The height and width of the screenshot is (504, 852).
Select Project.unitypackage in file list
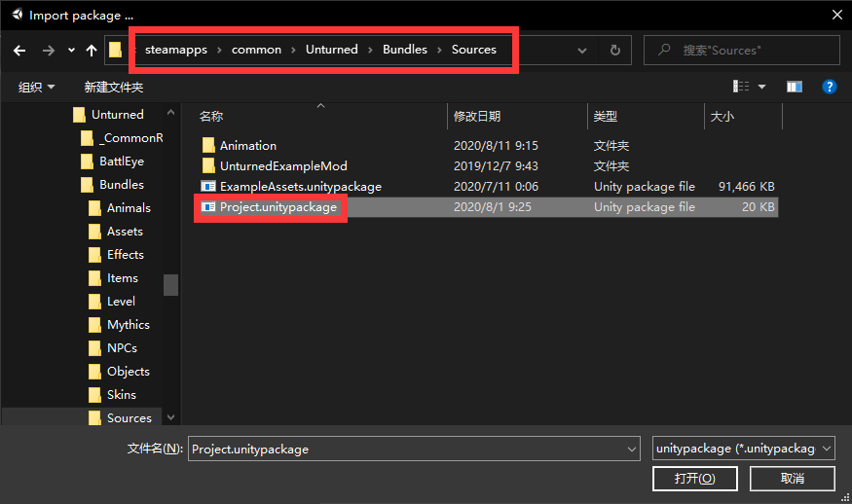[278, 207]
